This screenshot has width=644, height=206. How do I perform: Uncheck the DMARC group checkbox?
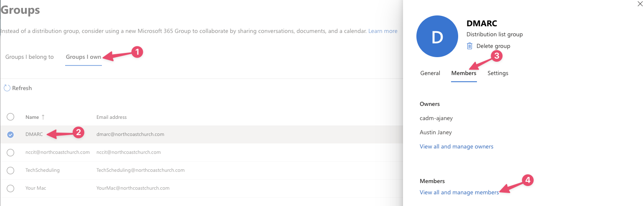tap(10, 134)
